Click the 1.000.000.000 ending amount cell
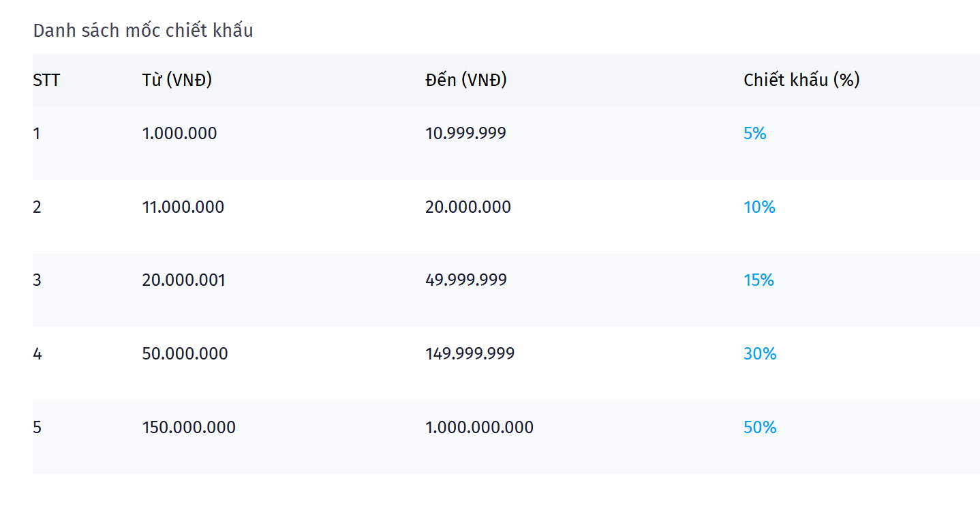 click(479, 428)
